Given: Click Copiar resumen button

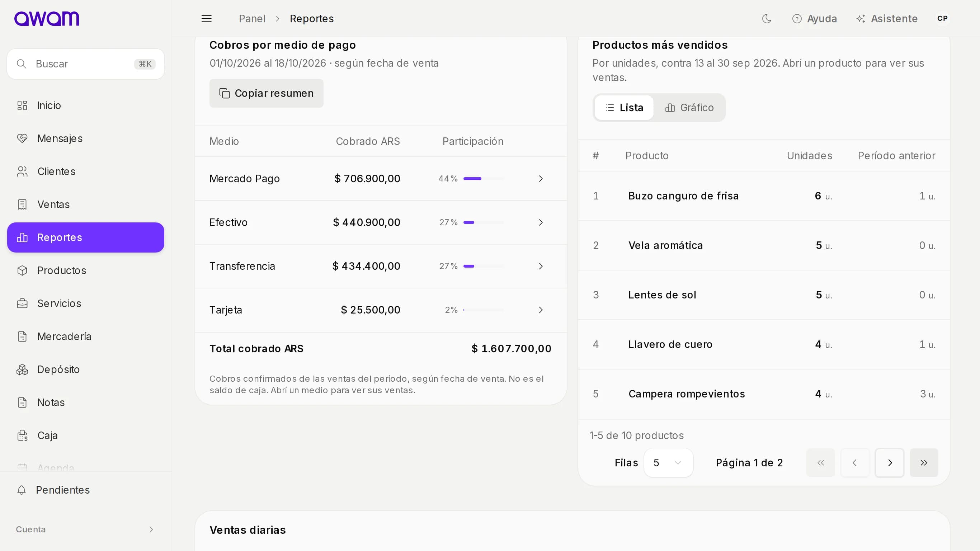Looking at the screenshot, I should click(266, 93).
